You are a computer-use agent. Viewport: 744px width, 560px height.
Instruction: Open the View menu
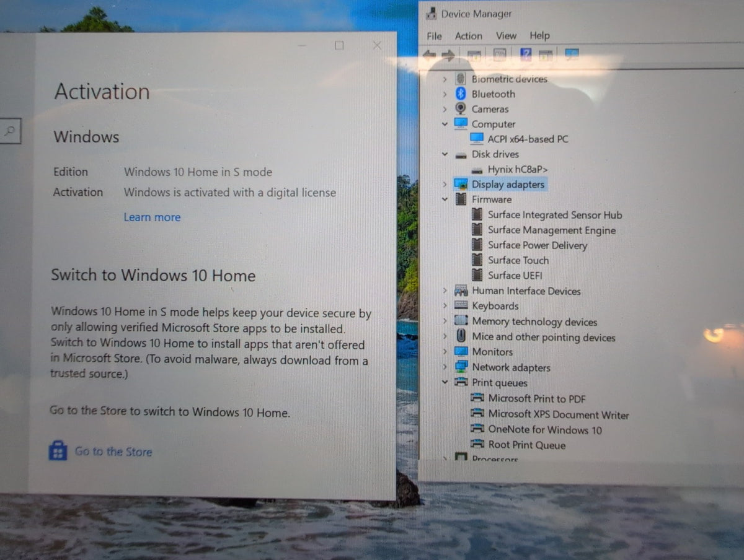pos(506,35)
